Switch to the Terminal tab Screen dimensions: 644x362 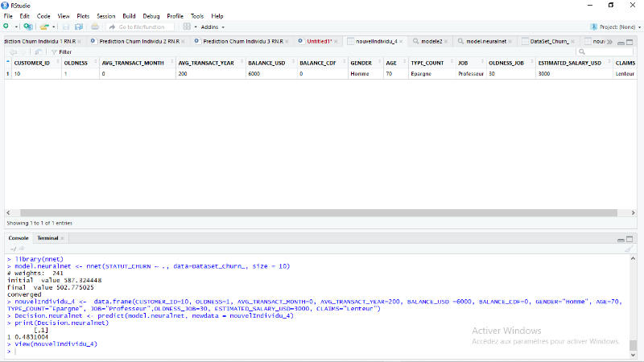click(47, 238)
